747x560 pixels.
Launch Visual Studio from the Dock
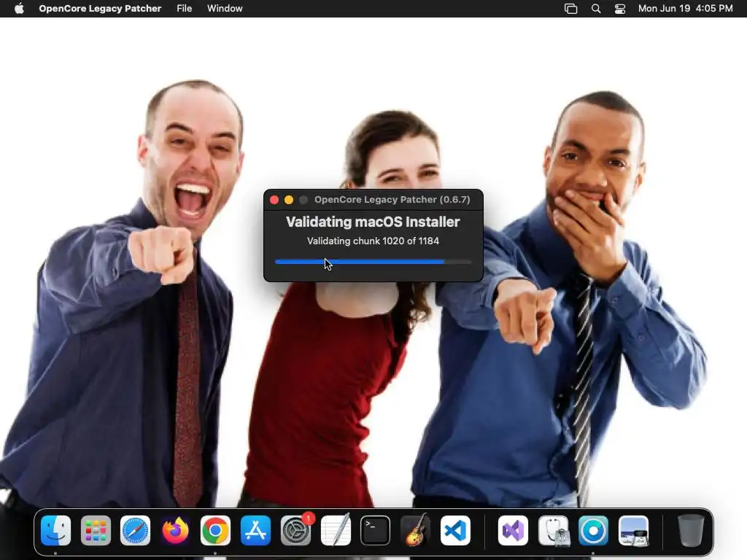click(x=513, y=531)
